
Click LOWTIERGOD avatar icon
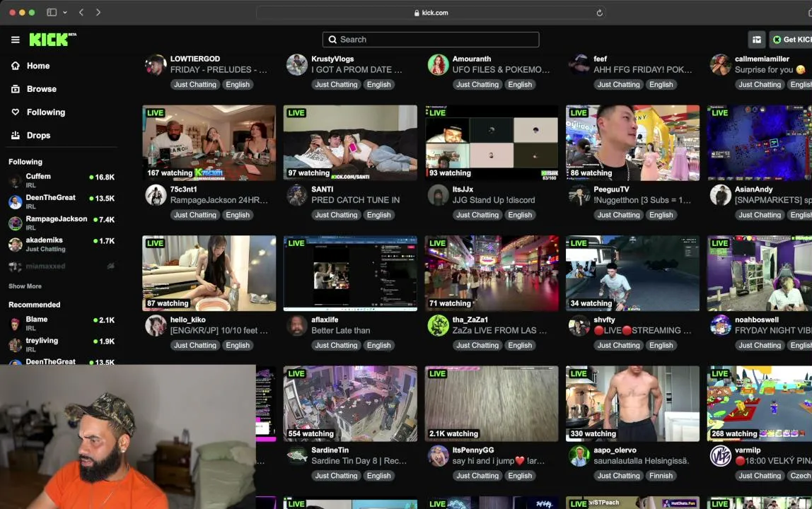tap(156, 65)
